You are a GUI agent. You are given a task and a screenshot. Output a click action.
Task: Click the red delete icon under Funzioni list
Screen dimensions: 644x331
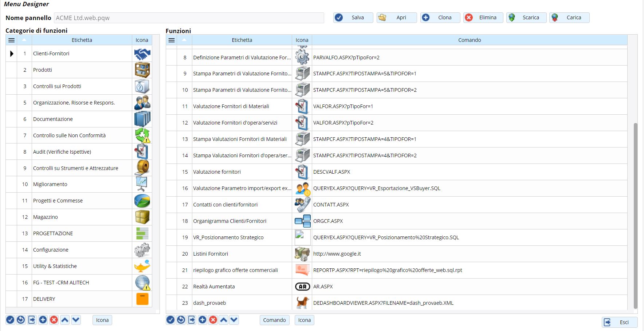point(213,320)
